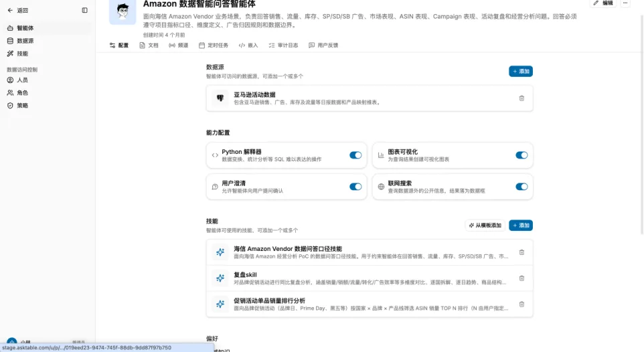
Task: Toggle 用户澄清 switch
Action: tap(355, 187)
